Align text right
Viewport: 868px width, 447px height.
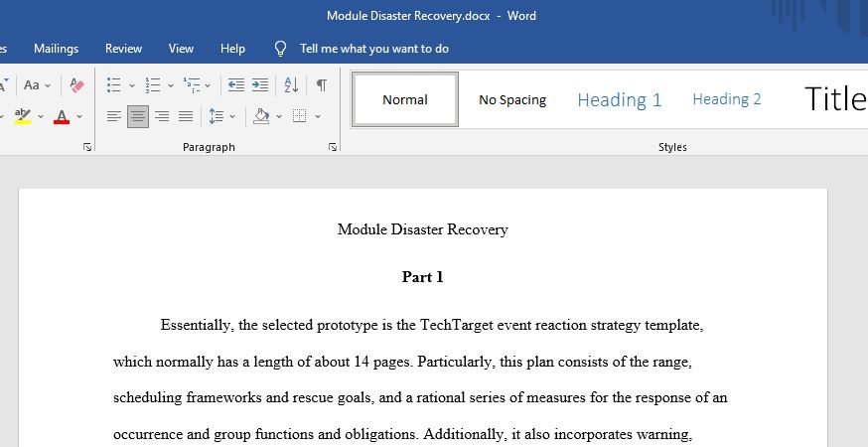pyautogui.click(x=162, y=116)
